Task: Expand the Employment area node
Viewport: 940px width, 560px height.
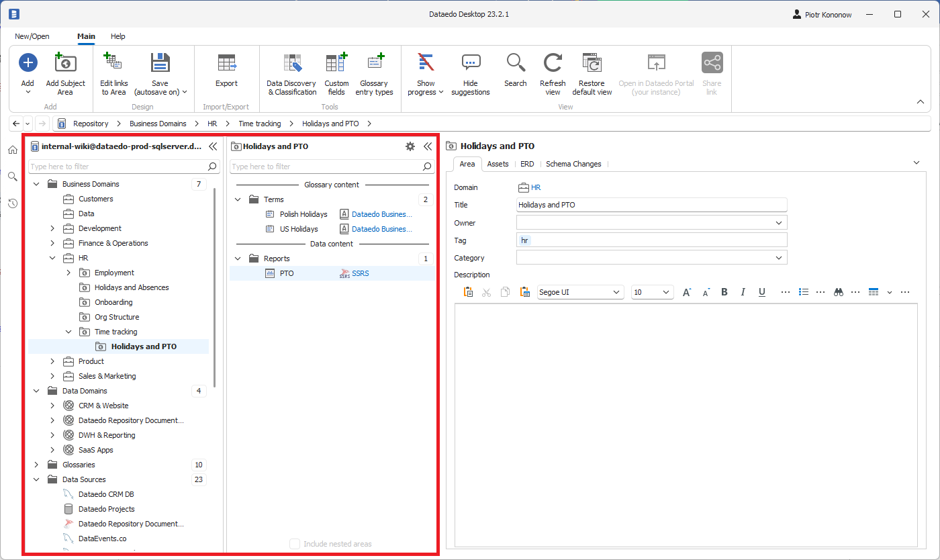Action: pos(68,273)
